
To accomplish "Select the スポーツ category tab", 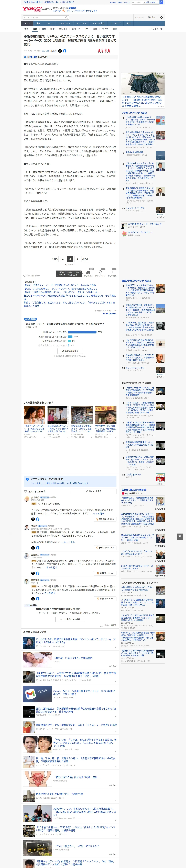I will click(76, 29).
